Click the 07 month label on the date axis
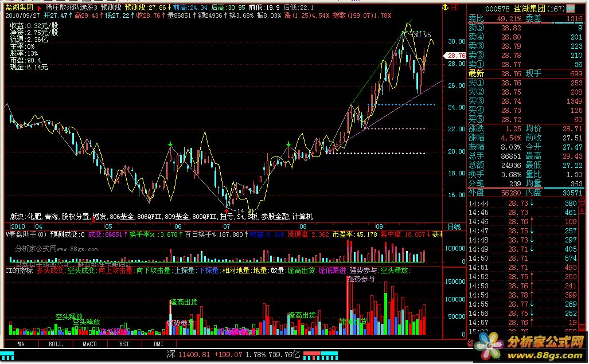 pyautogui.click(x=226, y=226)
